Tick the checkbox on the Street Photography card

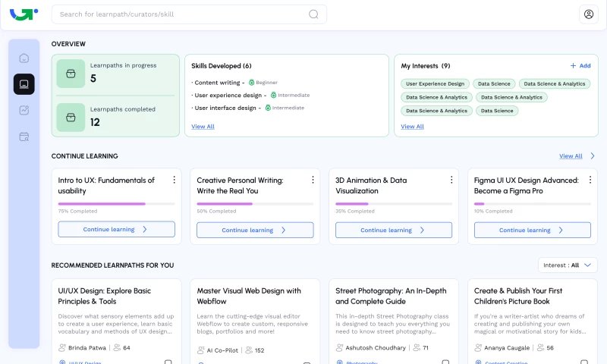point(446,362)
